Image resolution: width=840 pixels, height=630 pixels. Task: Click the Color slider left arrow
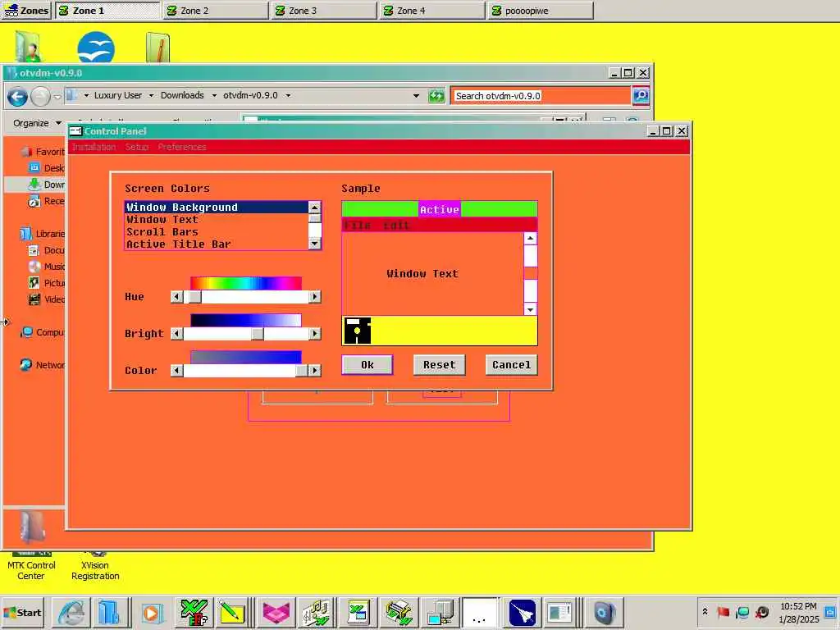pos(177,370)
